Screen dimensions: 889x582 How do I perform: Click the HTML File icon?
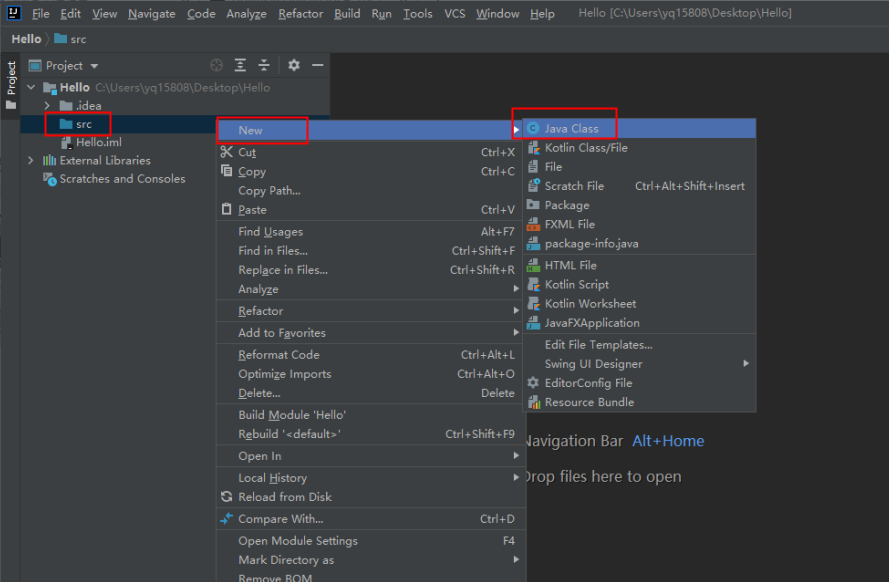click(534, 265)
